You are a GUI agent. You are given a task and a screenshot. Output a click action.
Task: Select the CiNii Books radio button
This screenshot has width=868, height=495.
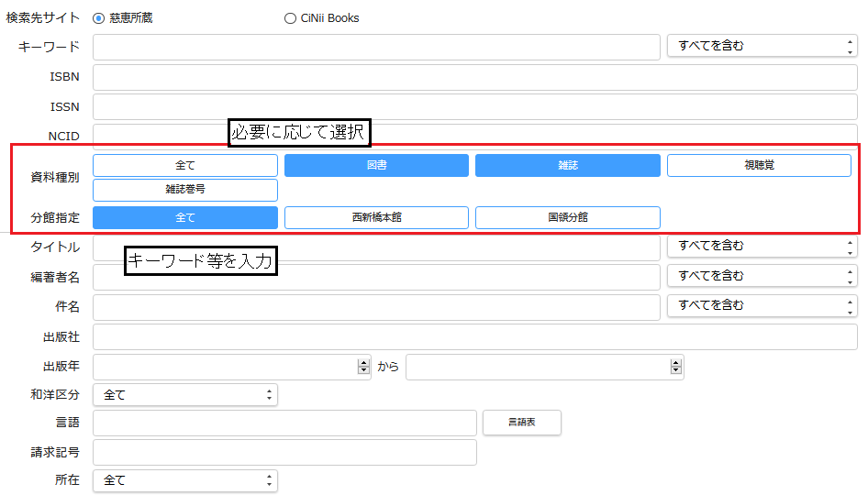tap(290, 18)
